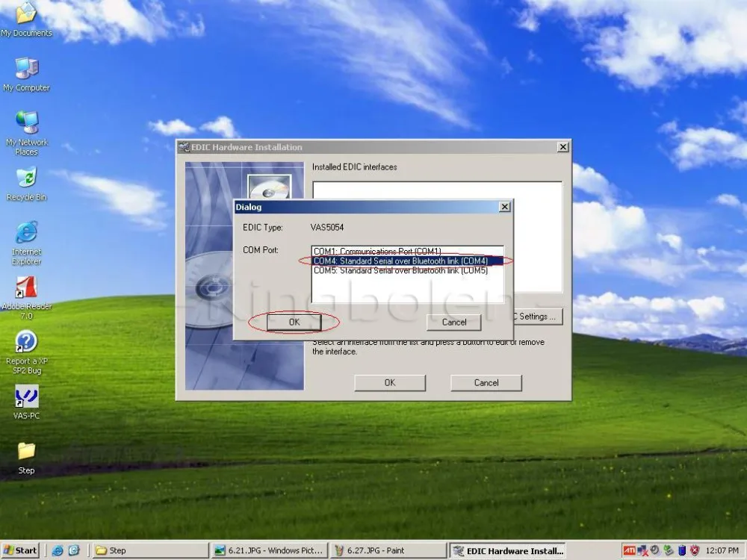The width and height of the screenshot is (747, 560).
Task: Click Cancel in EDIC Hardware Installation window
Action: click(x=486, y=383)
